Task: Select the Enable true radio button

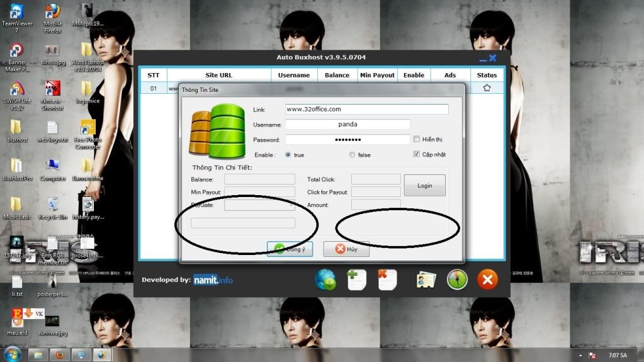Action: click(288, 155)
